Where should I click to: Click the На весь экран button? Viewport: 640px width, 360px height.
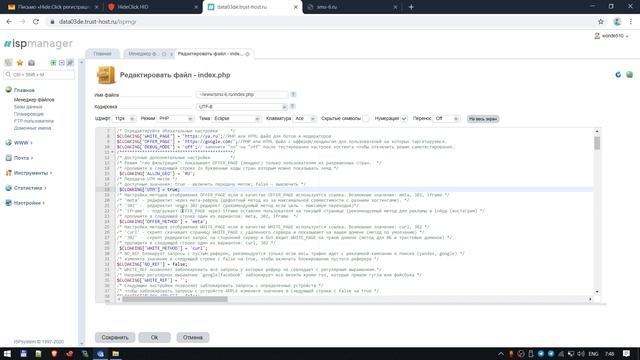483,119
